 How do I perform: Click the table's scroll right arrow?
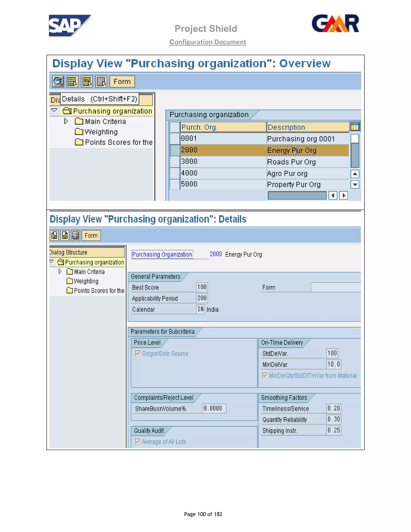tap(344, 195)
